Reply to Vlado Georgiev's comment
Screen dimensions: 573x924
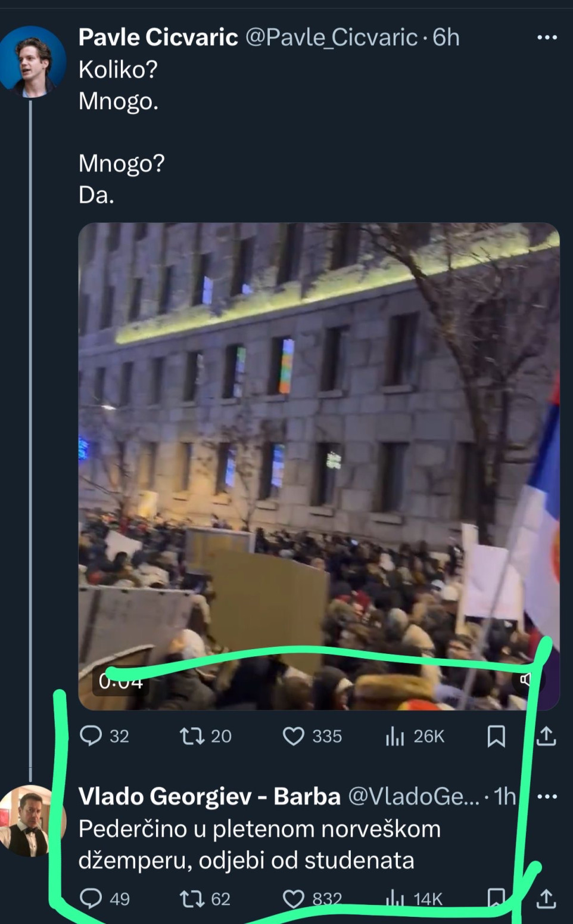91,898
